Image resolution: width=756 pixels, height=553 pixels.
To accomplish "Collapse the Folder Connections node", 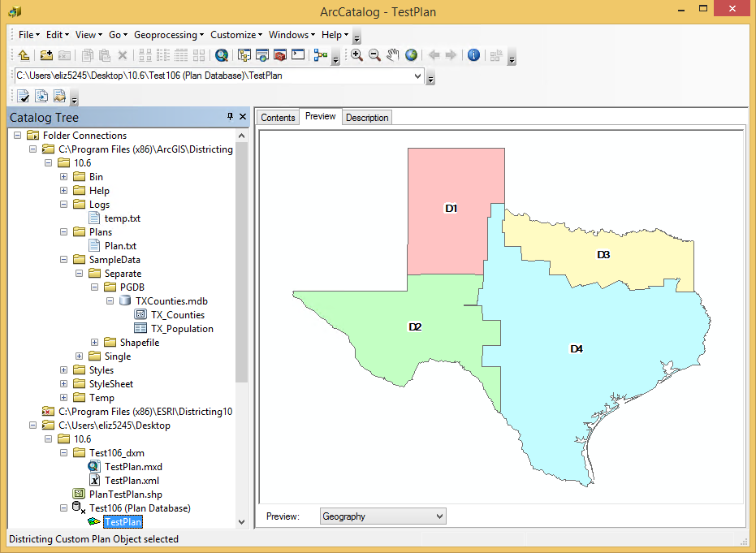I will click(17, 135).
